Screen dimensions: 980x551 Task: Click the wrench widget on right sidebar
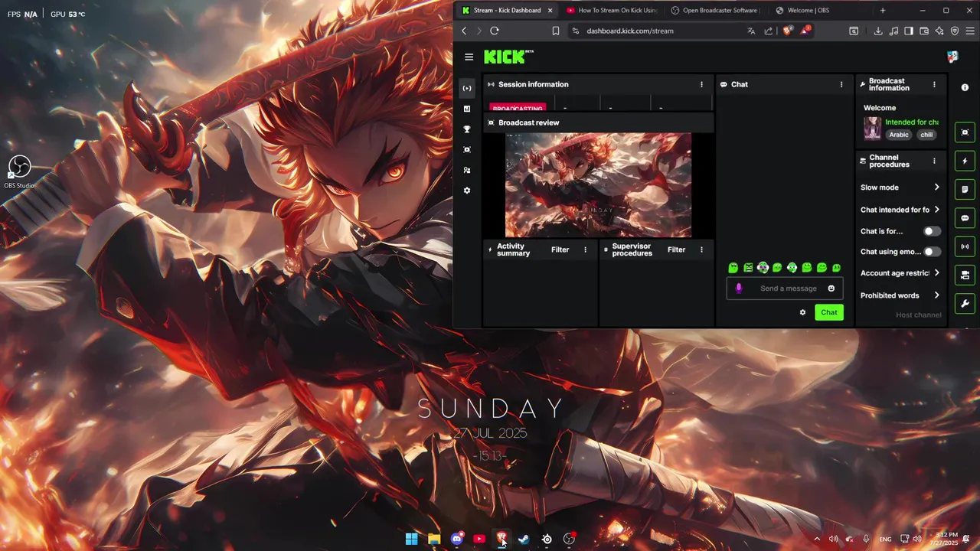pyautogui.click(x=965, y=304)
